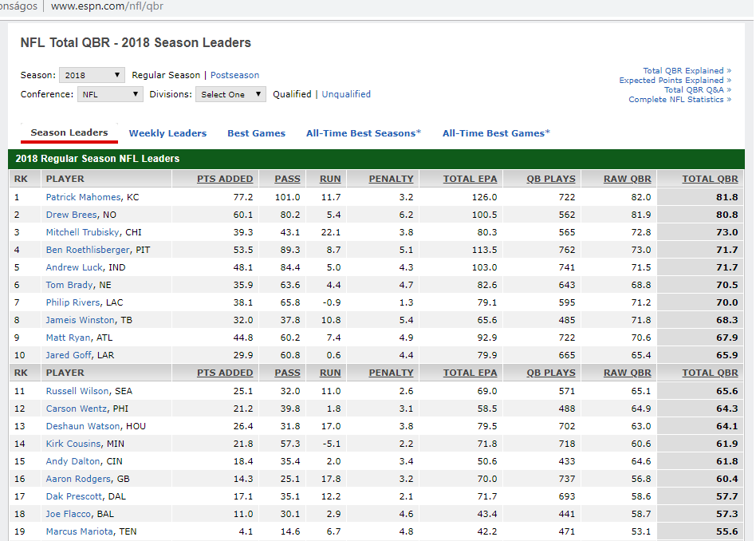Open Matt Ryan player page

click(68, 338)
